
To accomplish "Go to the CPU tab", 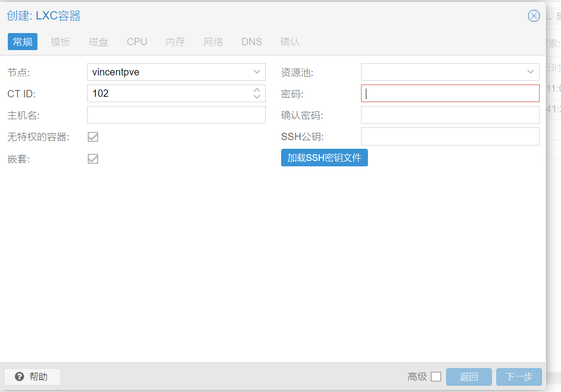I will pyautogui.click(x=137, y=42).
